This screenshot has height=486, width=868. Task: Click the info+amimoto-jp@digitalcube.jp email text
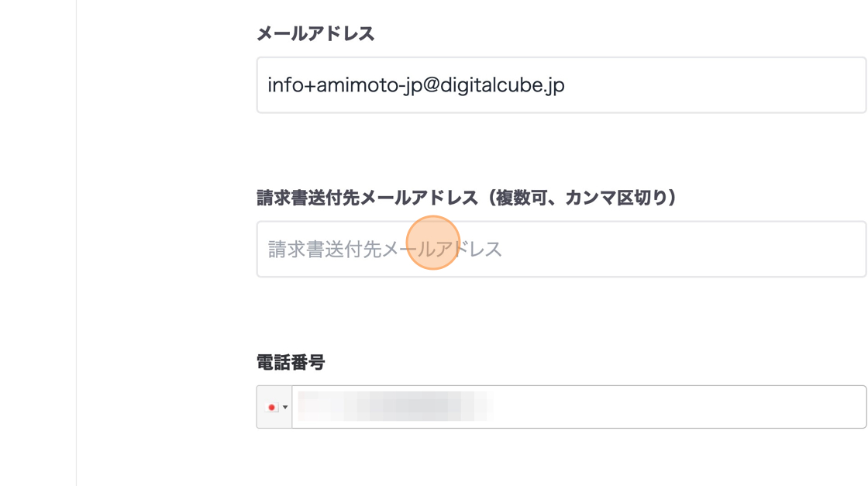click(415, 85)
